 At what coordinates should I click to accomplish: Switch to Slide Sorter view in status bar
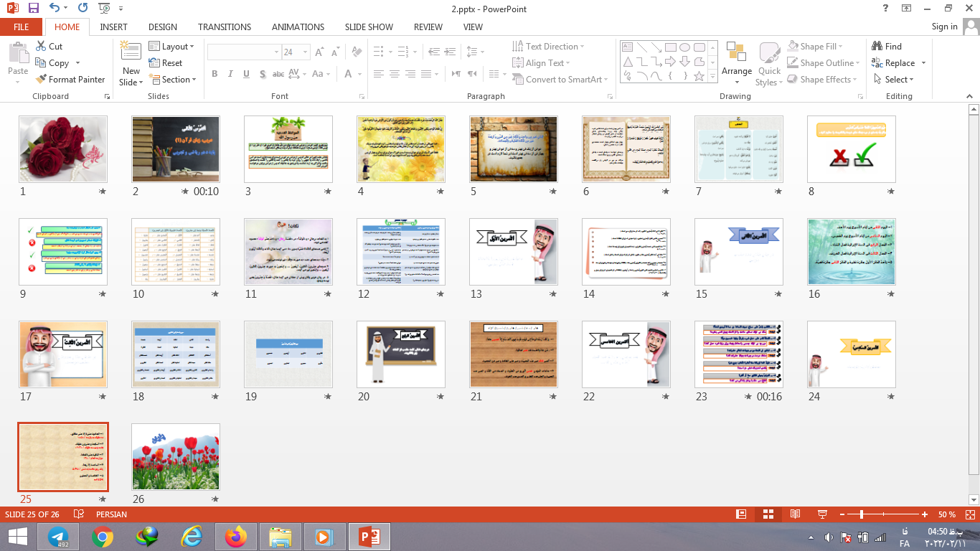click(768, 514)
